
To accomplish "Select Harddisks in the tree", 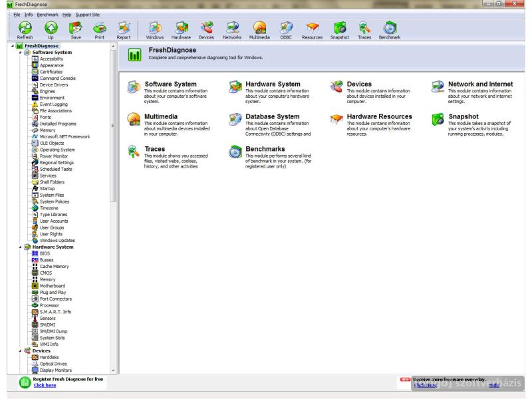I will coord(49,357).
